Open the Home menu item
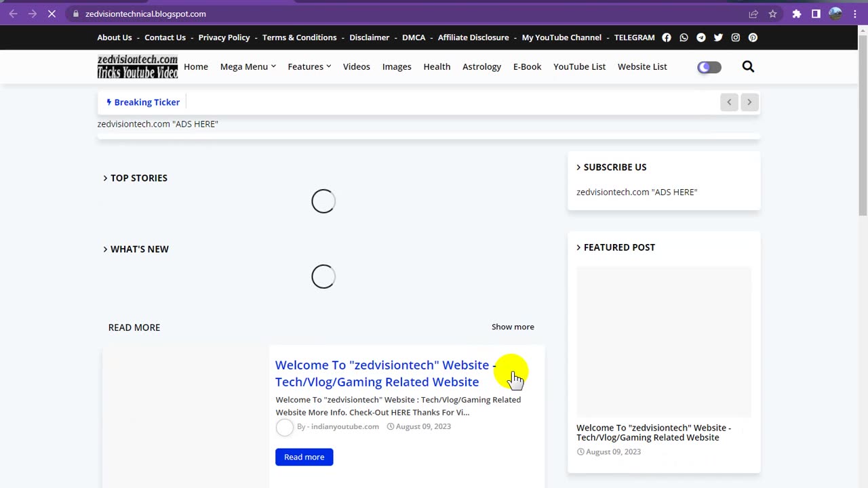This screenshot has width=868, height=488. pos(196,66)
